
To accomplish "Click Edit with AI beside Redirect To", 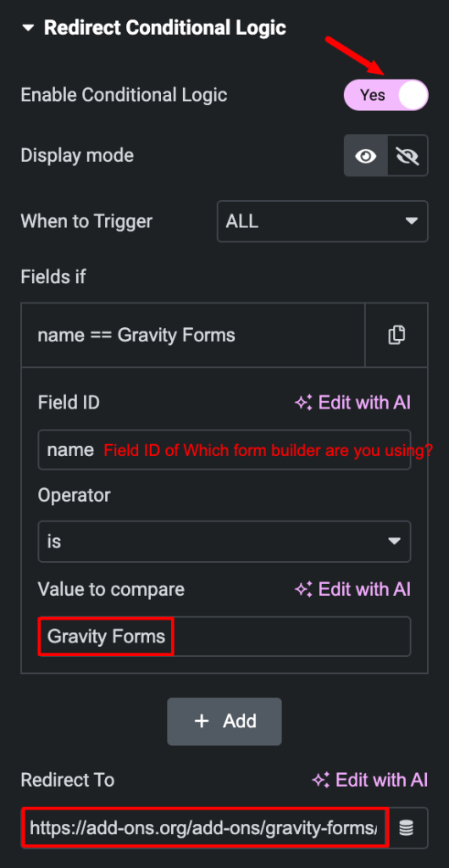I will point(381,780).
